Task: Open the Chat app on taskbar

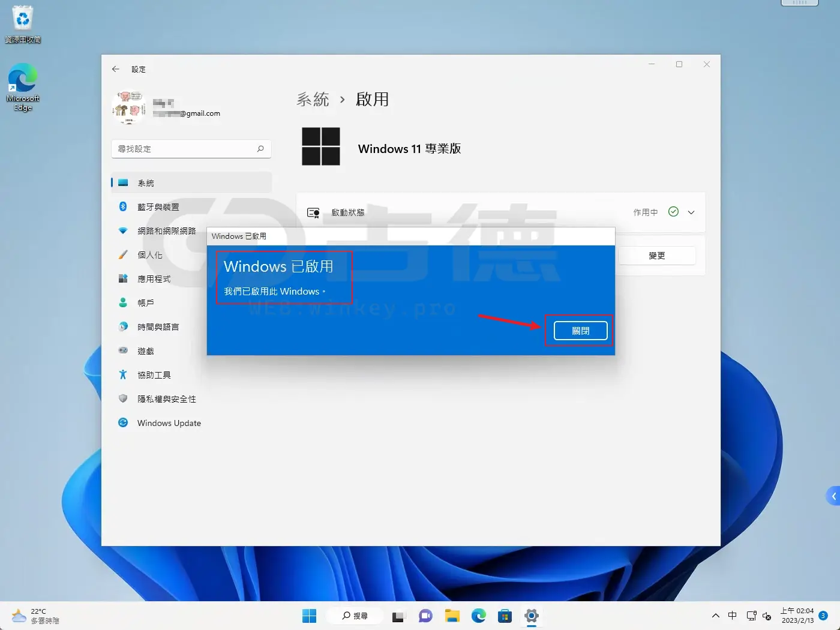Action: click(x=425, y=616)
